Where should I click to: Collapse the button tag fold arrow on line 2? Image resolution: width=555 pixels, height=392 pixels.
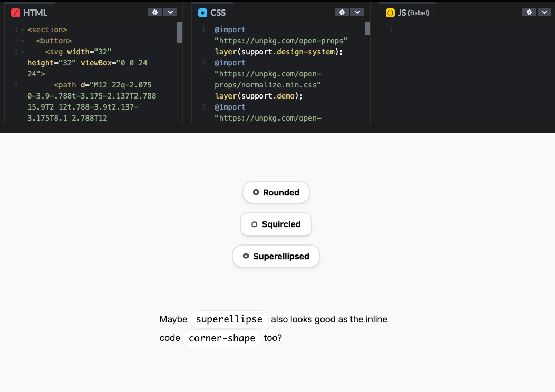(23, 41)
